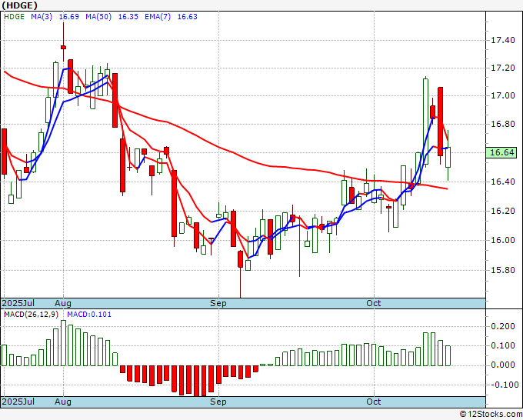Viewport: 523px width, 420px height.
Task: Select the MA(3) legend label
Action: coord(42,17)
